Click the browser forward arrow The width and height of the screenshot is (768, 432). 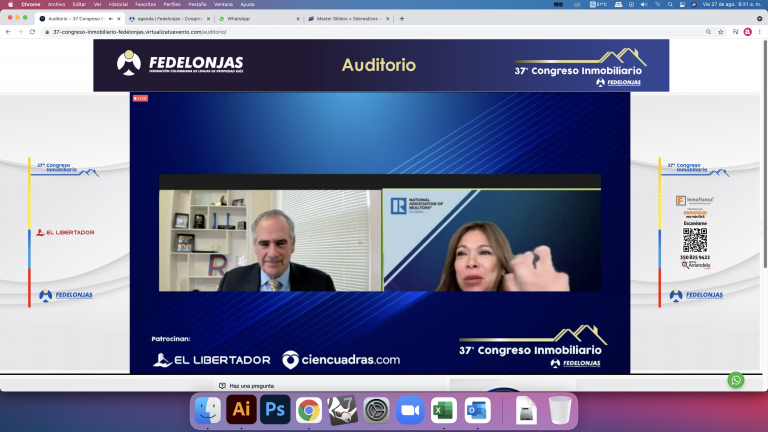click(20, 32)
